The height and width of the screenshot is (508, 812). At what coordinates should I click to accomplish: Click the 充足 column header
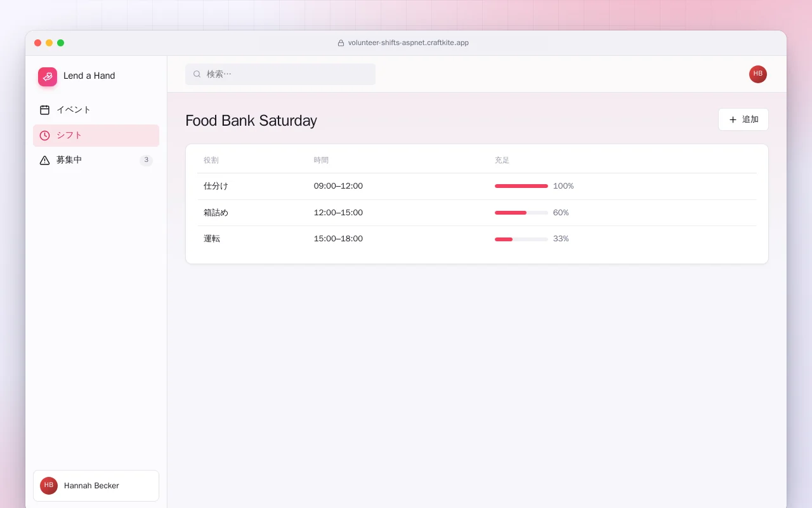click(x=502, y=160)
